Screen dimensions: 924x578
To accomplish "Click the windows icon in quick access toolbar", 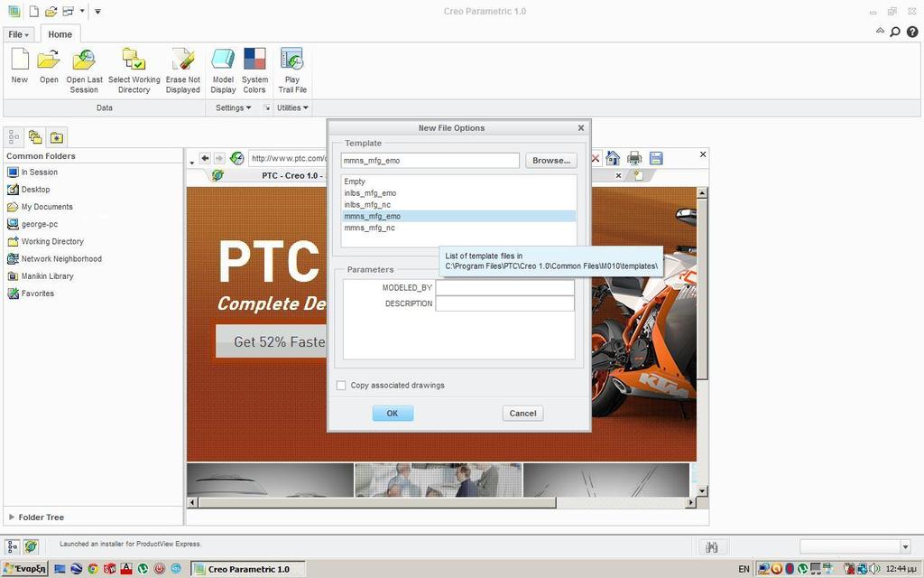I will point(69,11).
